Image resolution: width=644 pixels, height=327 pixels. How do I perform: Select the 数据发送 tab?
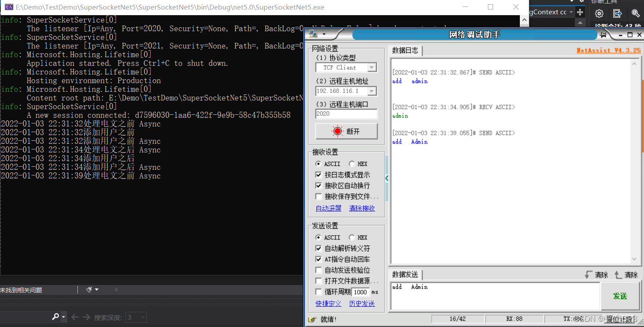(x=405, y=275)
